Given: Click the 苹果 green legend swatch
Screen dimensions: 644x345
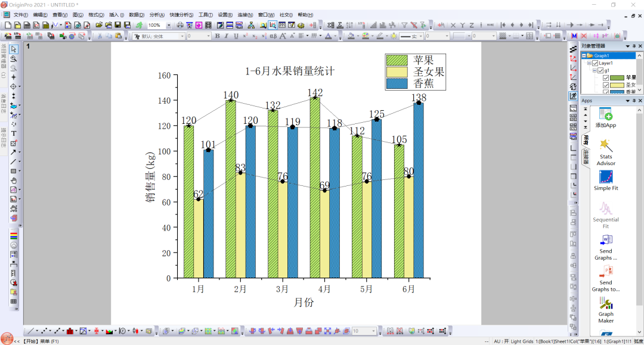Looking at the screenshot, I should (x=397, y=60).
